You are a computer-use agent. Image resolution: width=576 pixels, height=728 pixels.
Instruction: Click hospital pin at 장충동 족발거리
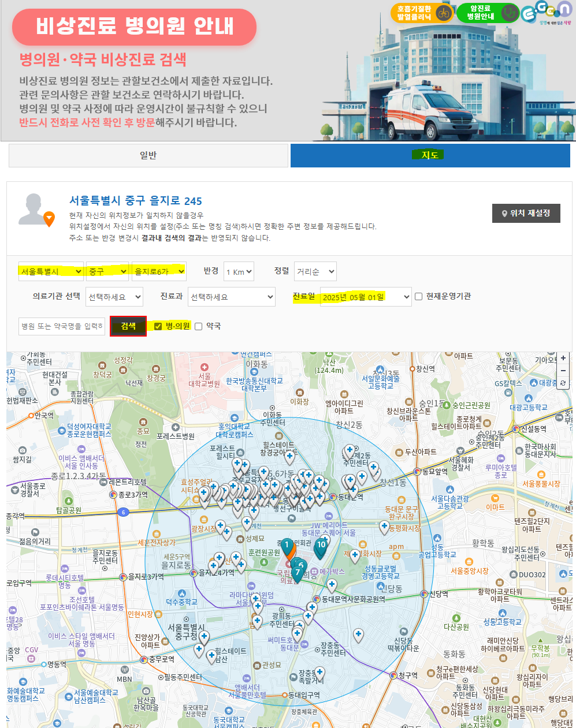pos(319,674)
